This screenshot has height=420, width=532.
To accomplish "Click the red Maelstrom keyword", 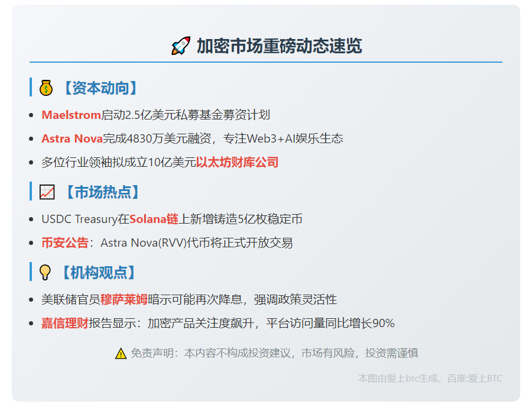I will [71, 115].
